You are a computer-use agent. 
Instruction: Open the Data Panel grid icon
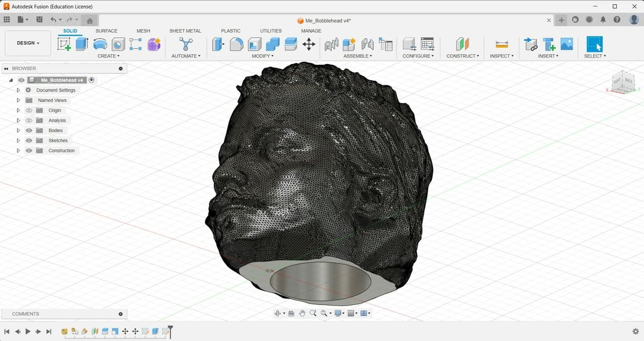pyautogui.click(x=7, y=20)
